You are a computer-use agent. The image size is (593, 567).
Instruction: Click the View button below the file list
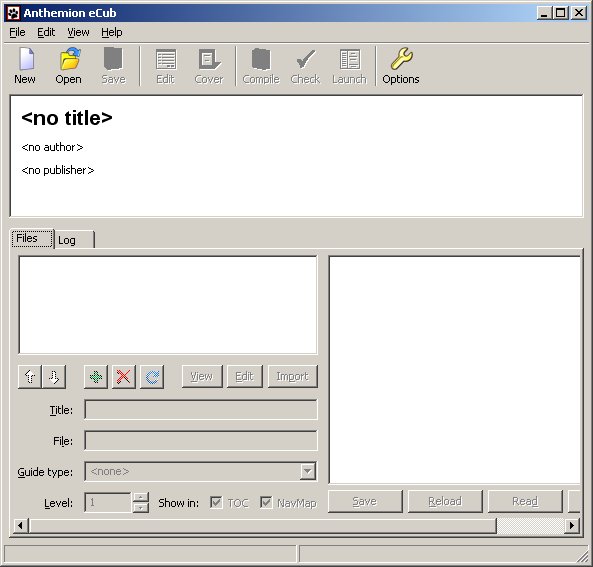pos(202,376)
